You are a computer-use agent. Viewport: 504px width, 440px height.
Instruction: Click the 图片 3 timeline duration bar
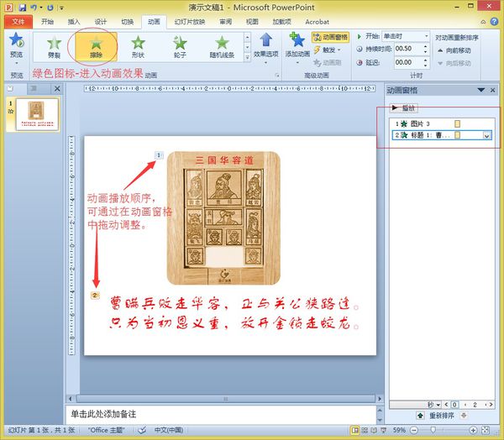[x=458, y=123]
